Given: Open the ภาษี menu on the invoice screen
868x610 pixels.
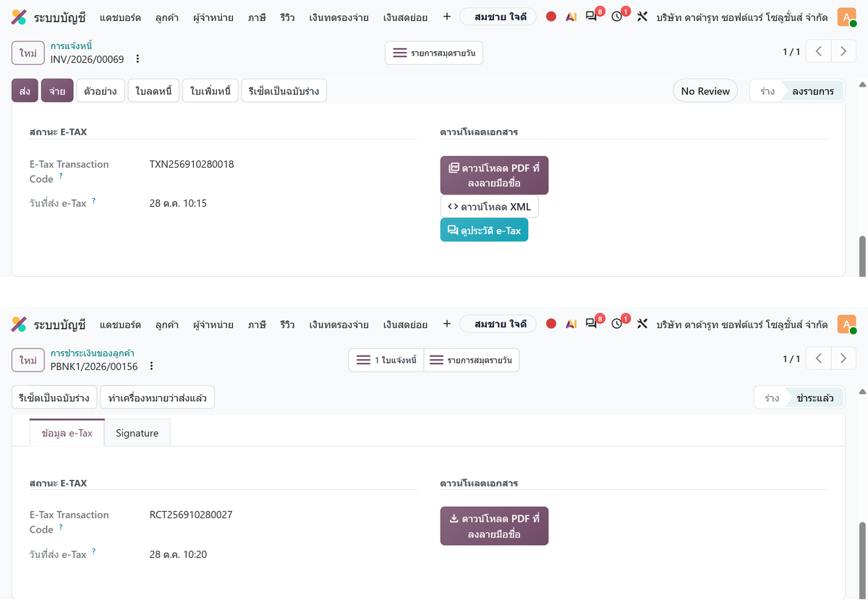Looking at the screenshot, I should 257,17.
